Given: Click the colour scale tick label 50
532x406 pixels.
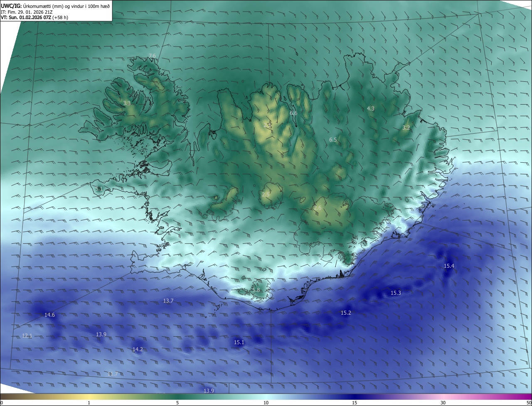Looking at the screenshot, I should coord(529,403).
